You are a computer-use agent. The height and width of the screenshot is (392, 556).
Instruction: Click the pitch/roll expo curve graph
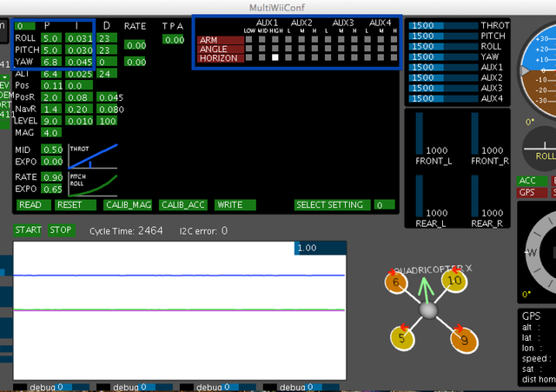click(93, 184)
